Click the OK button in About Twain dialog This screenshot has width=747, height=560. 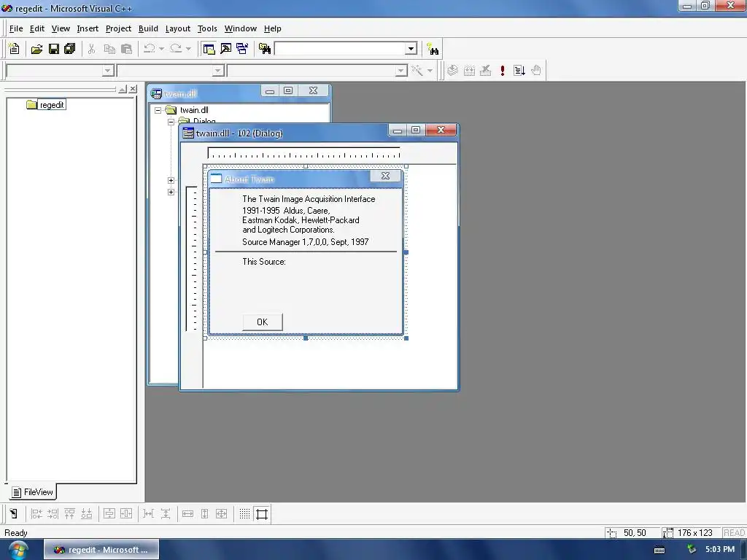click(263, 322)
